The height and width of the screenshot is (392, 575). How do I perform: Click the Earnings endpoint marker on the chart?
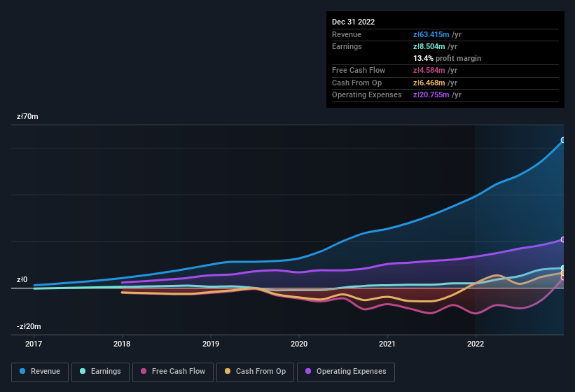click(563, 268)
